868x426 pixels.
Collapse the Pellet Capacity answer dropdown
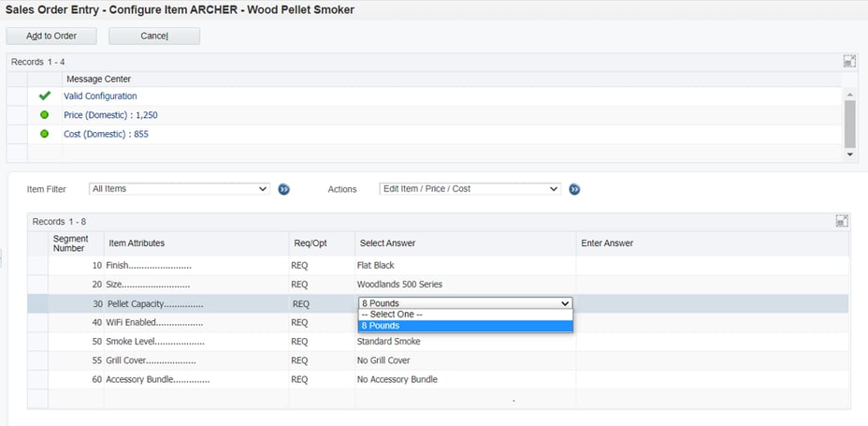tap(564, 303)
